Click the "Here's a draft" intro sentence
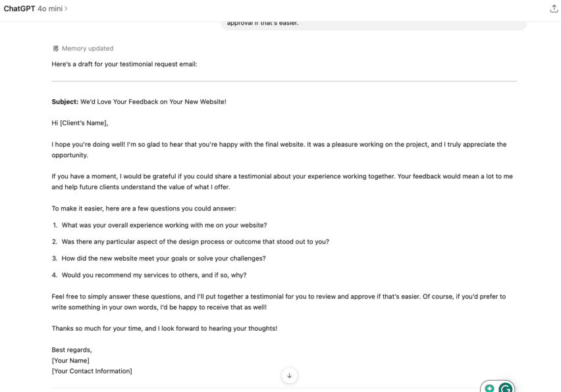 [124, 64]
